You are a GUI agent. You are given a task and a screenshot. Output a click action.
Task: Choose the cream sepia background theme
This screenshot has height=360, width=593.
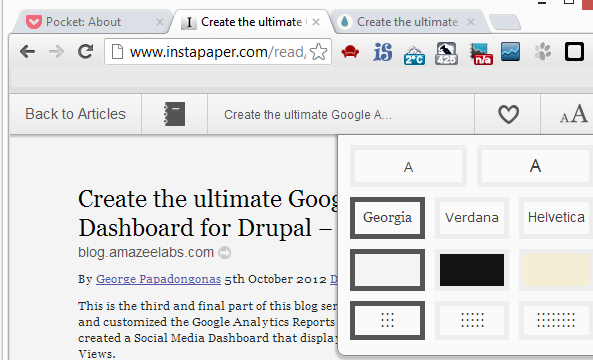(556, 270)
